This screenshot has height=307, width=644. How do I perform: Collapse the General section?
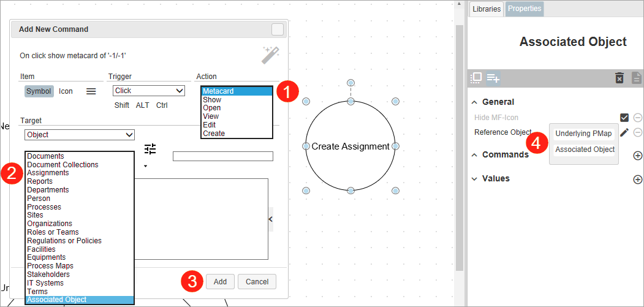coord(474,102)
